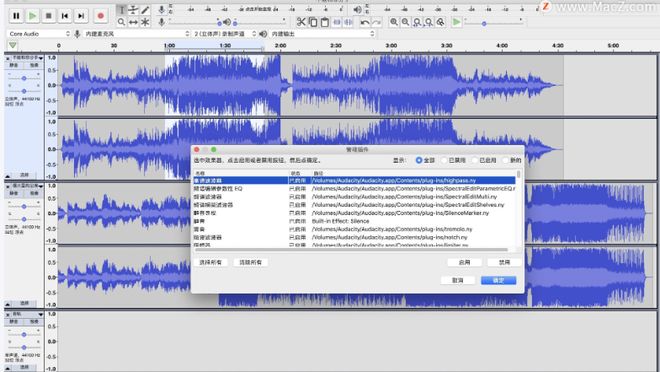Trim audio outside selection
The height and width of the screenshot is (372, 660).
[337, 22]
